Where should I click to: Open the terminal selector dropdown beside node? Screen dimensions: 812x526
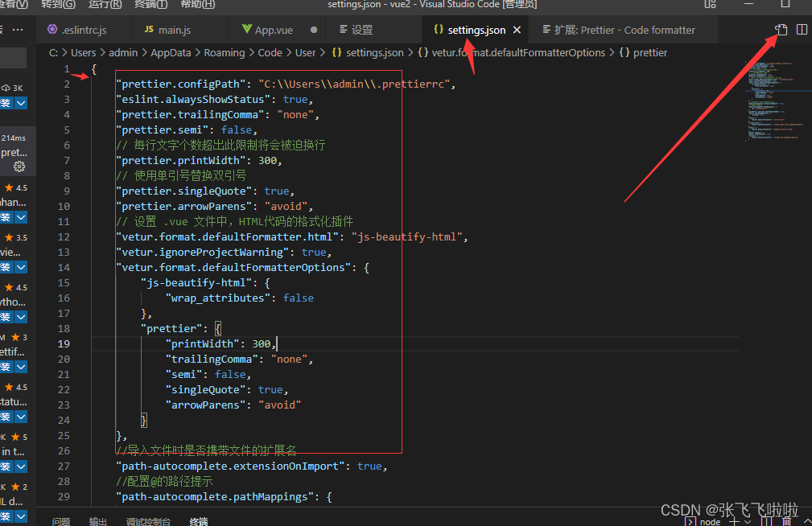746,521
